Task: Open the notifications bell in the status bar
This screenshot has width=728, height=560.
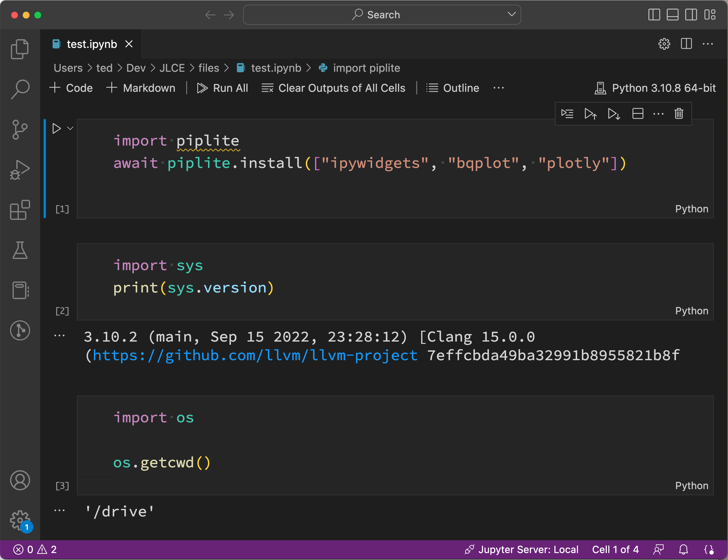Action: point(683,549)
